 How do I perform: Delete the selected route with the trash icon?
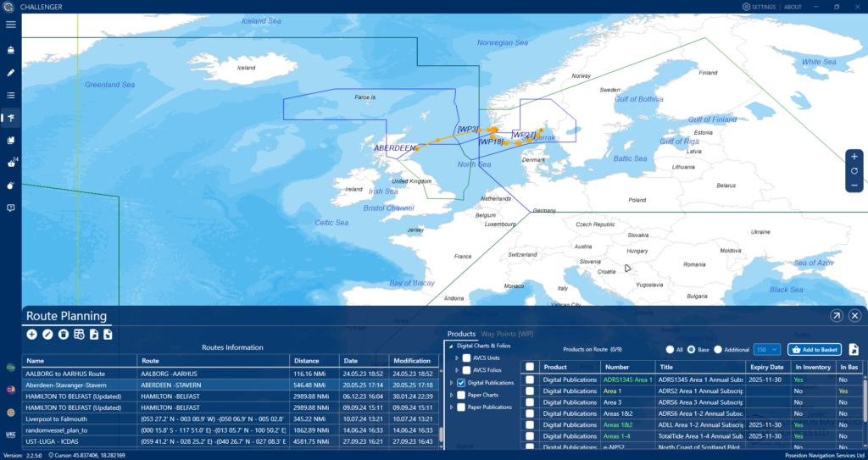63,335
